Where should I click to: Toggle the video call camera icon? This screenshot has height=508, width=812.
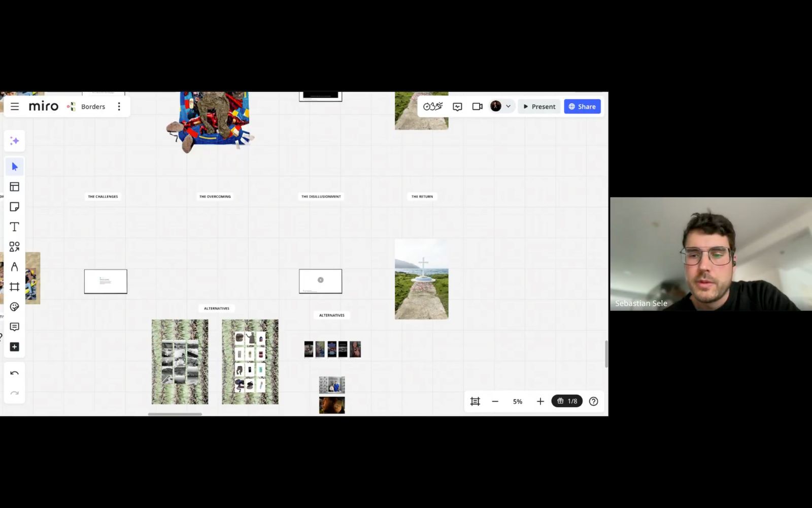click(x=477, y=107)
